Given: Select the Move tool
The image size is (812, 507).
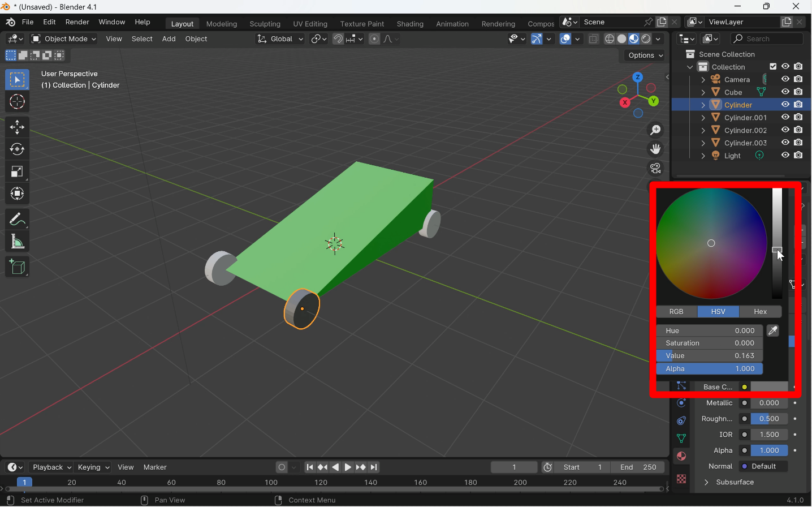Looking at the screenshot, I should click(x=17, y=127).
